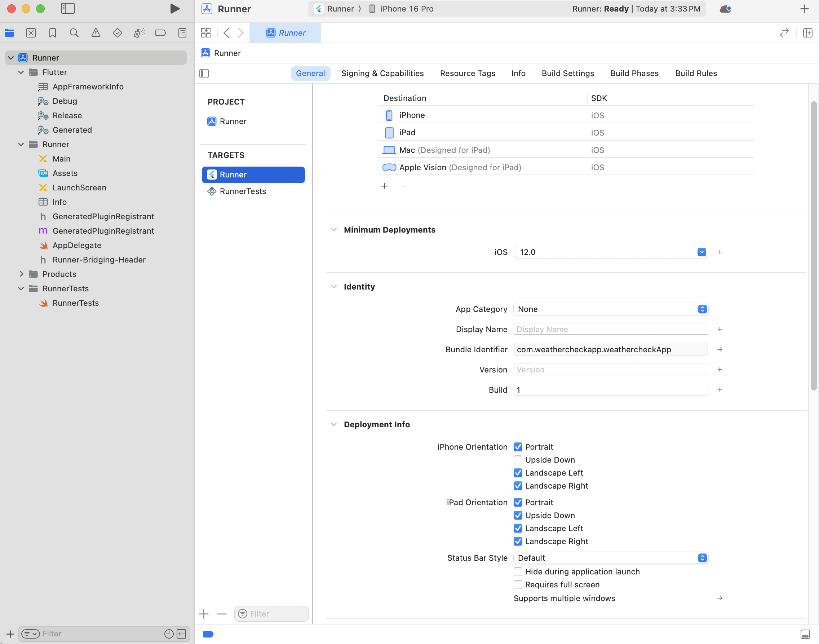Click the add destination plus button
Viewport: 819px width, 644px height.
pyautogui.click(x=384, y=186)
